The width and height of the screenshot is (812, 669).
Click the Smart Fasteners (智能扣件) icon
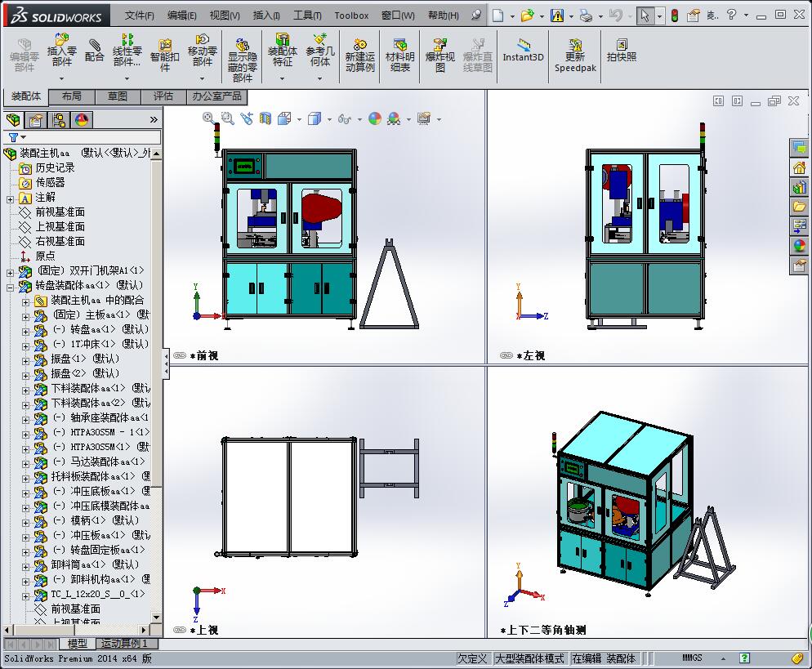click(x=165, y=55)
